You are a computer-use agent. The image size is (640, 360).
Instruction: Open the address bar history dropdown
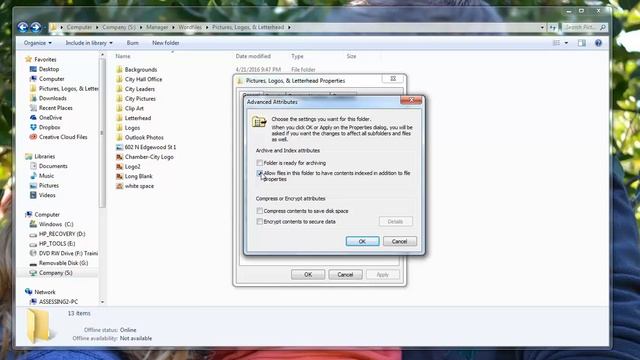pos(542,27)
